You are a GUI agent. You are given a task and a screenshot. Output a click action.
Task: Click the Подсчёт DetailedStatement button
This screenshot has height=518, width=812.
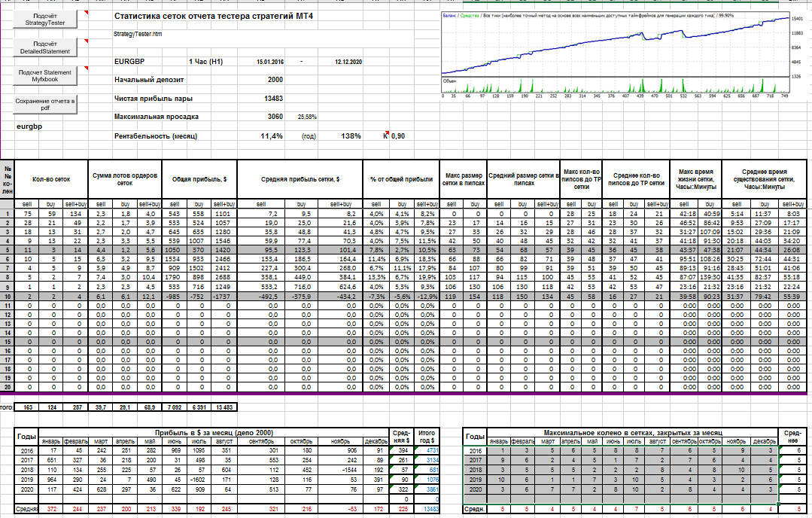pyautogui.click(x=45, y=47)
